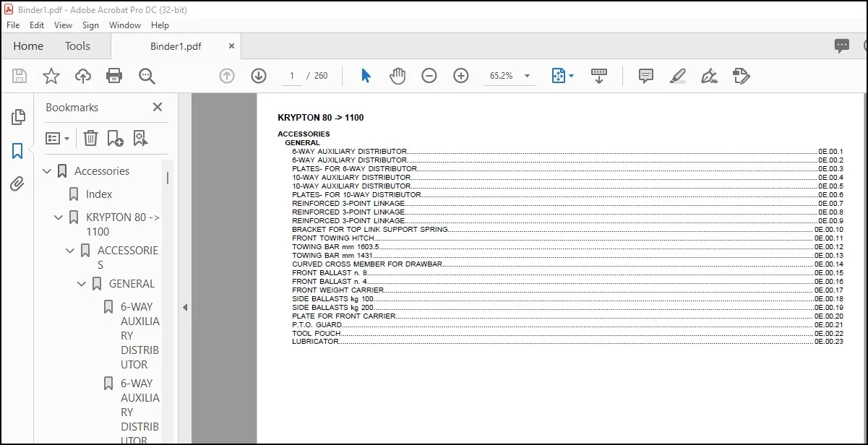
Task: Find the current bookmark icon
Action: click(x=139, y=138)
